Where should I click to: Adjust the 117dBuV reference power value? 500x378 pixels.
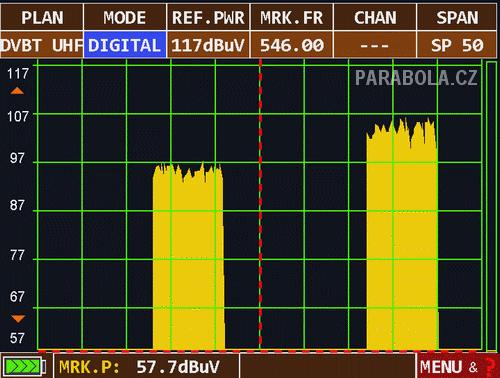coord(208,45)
